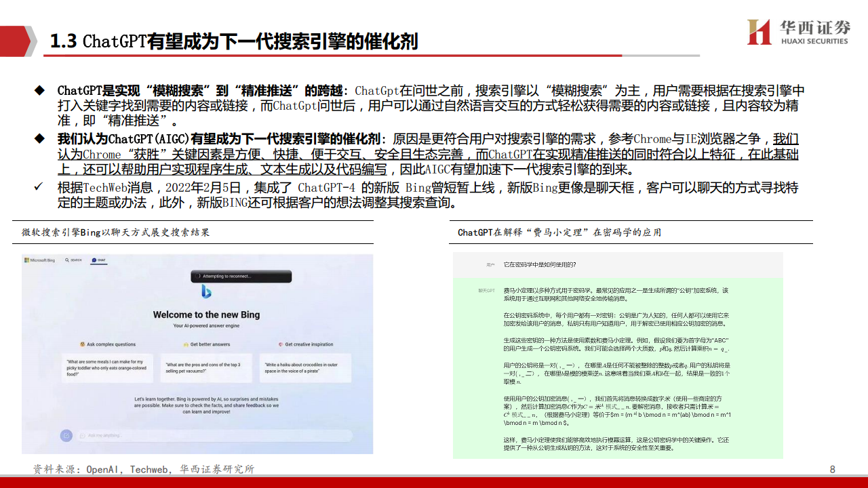Click the emoji icon beside 'Ask complex questions'
This screenshot has width=868, height=488.
point(83,344)
